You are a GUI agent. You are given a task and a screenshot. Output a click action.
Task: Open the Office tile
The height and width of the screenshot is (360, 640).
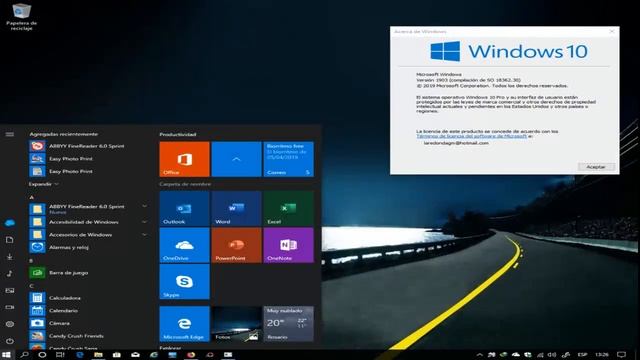(x=184, y=159)
